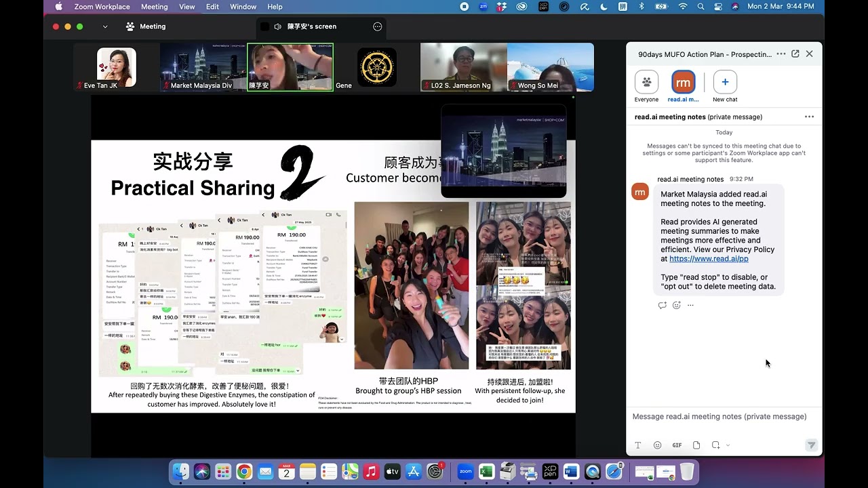The height and width of the screenshot is (488, 868).
Task: Open screen share options ellipsis in title bar
Action: (x=378, y=26)
